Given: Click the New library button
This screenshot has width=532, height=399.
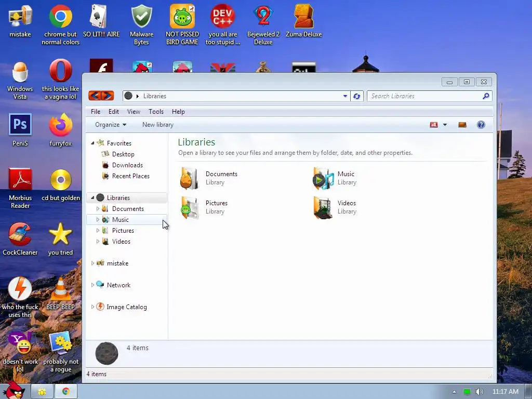Looking at the screenshot, I should click(x=158, y=125).
